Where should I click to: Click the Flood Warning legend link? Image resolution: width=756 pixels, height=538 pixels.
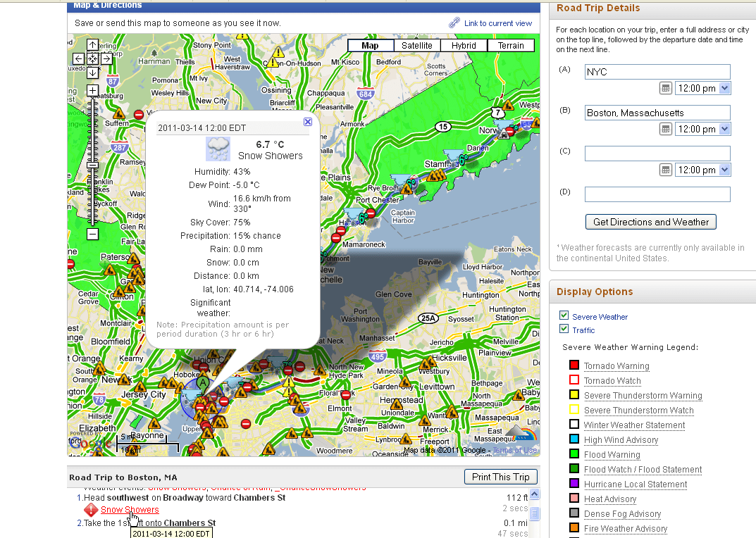tap(612, 455)
